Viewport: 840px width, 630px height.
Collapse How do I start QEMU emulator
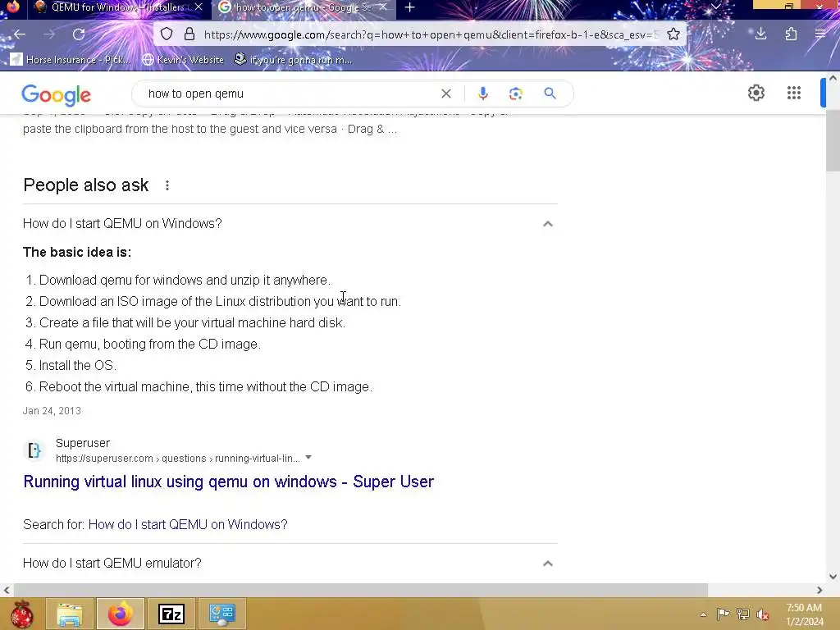(547, 564)
